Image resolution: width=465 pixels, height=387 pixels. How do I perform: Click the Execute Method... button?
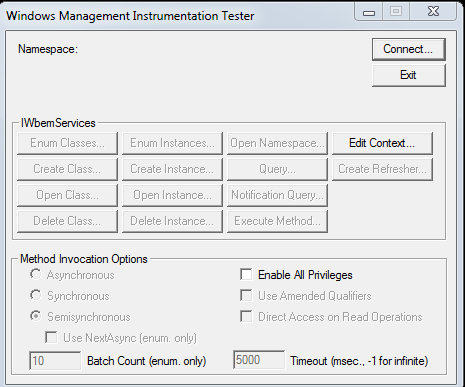(277, 221)
